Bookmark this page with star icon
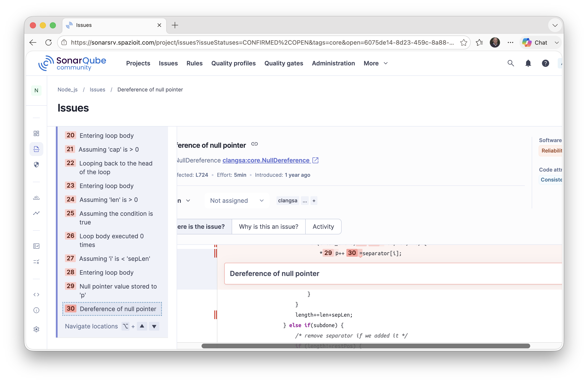This screenshot has width=588, height=383. click(x=464, y=42)
